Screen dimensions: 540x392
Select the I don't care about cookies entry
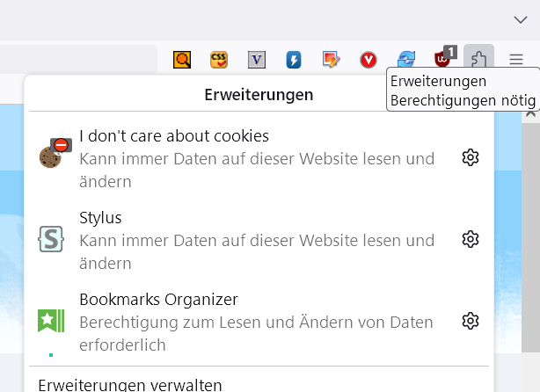[255, 158]
